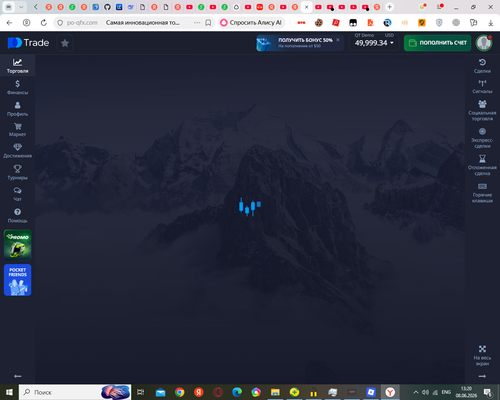Click the cookie extension icon
The image size is (500, 400).
click(319, 22)
